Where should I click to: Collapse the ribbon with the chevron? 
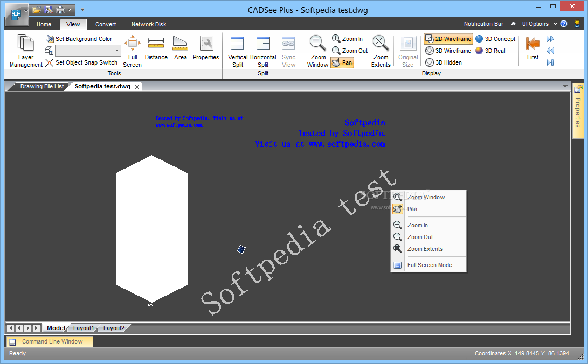513,24
